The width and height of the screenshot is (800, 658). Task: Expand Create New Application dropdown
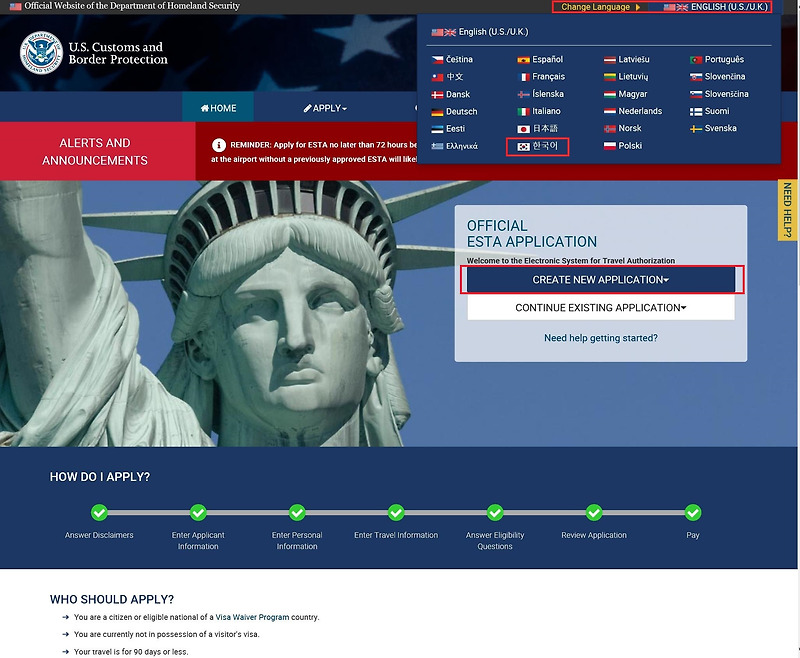pos(601,280)
